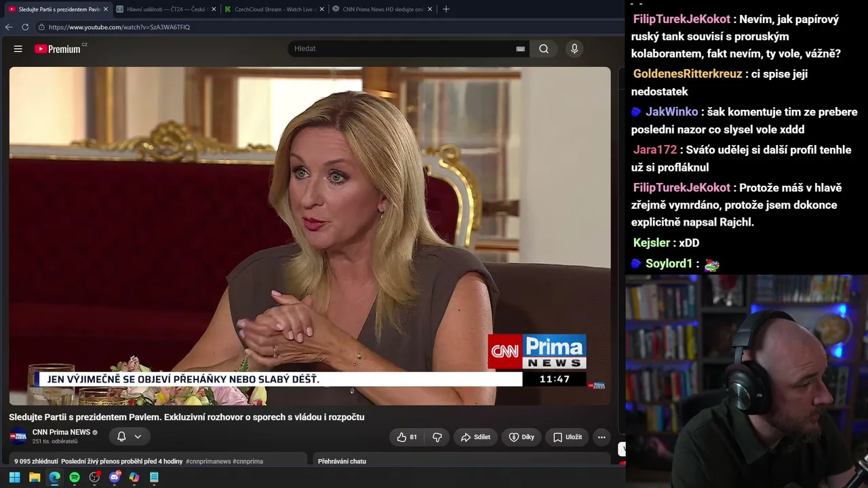Click chat username Jara172

point(655,150)
